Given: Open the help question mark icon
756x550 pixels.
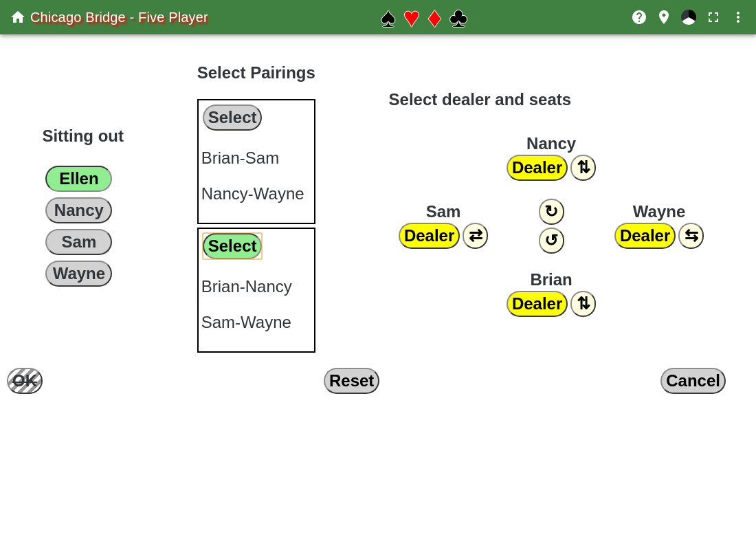Looking at the screenshot, I should click(x=639, y=17).
